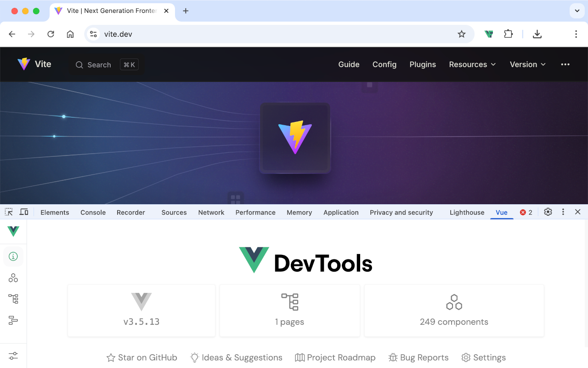The width and height of the screenshot is (588, 368).
Task: Switch to the Lighthouse tab
Action: click(x=467, y=213)
